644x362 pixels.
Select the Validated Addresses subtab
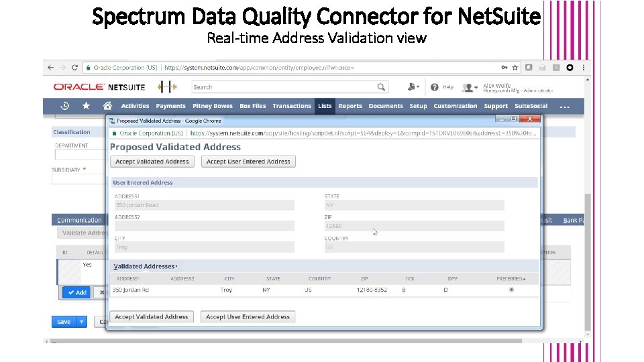click(x=144, y=266)
